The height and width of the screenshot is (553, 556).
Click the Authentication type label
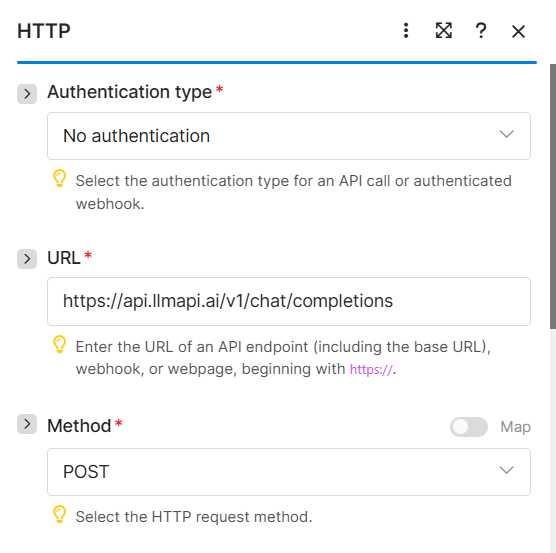point(130,92)
